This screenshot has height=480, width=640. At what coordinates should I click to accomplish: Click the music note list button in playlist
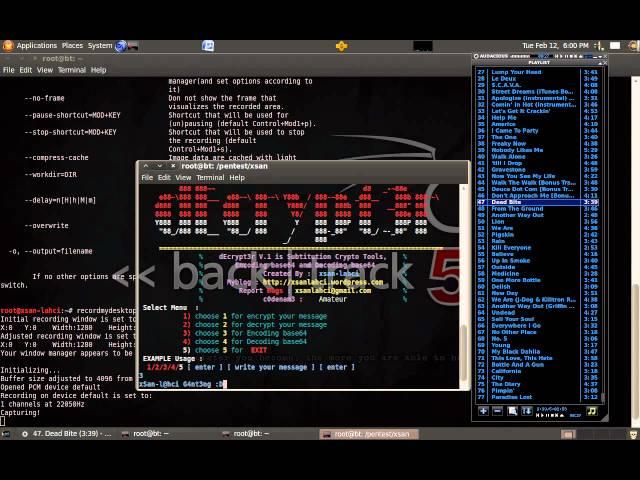tap(591, 411)
